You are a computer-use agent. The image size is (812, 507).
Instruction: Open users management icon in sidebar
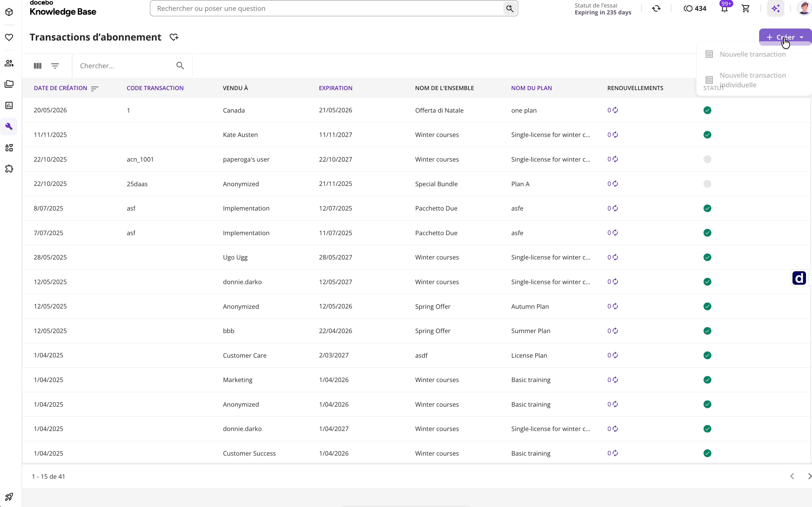click(x=9, y=63)
